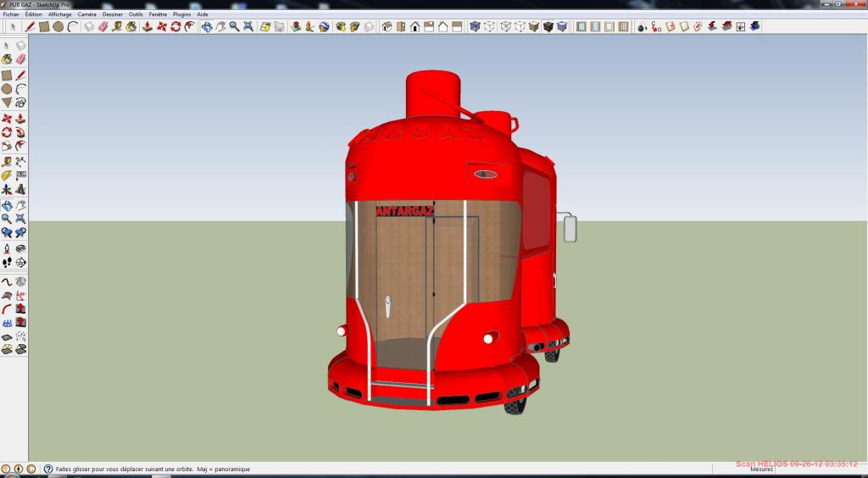This screenshot has height=478, width=868.
Task: Enable Hidden Line face style
Action: click(520, 26)
